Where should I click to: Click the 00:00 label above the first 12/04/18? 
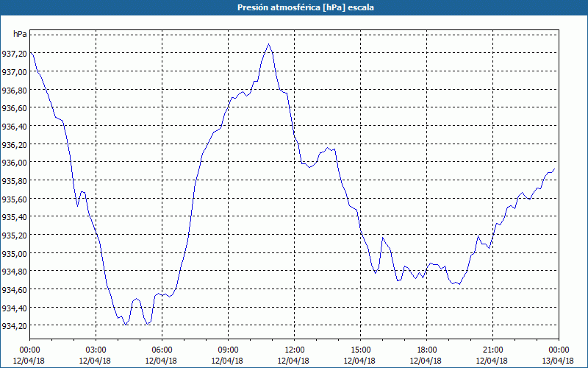(x=29, y=350)
